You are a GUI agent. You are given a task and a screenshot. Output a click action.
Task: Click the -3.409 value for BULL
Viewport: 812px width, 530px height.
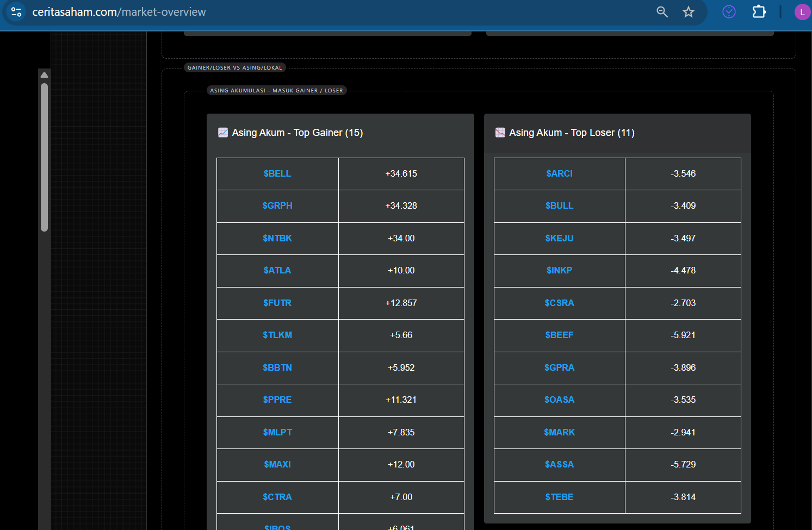(x=683, y=206)
